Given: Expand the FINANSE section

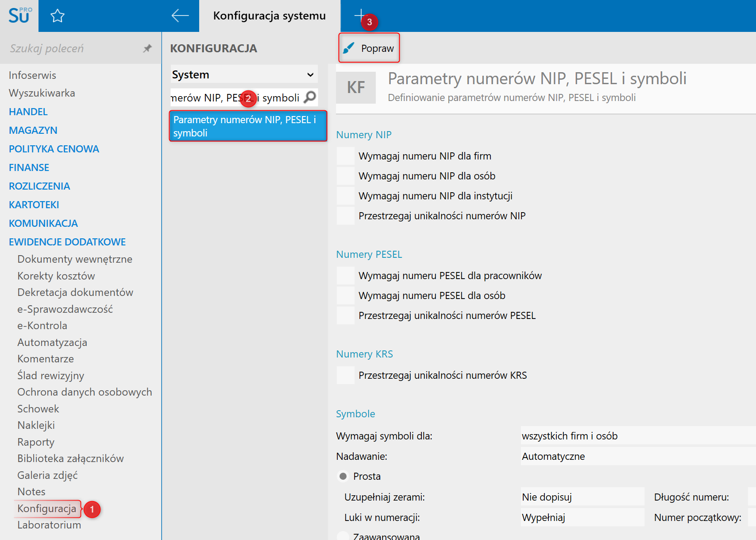Looking at the screenshot, I should pyautogui.click(x=29, y=167).
